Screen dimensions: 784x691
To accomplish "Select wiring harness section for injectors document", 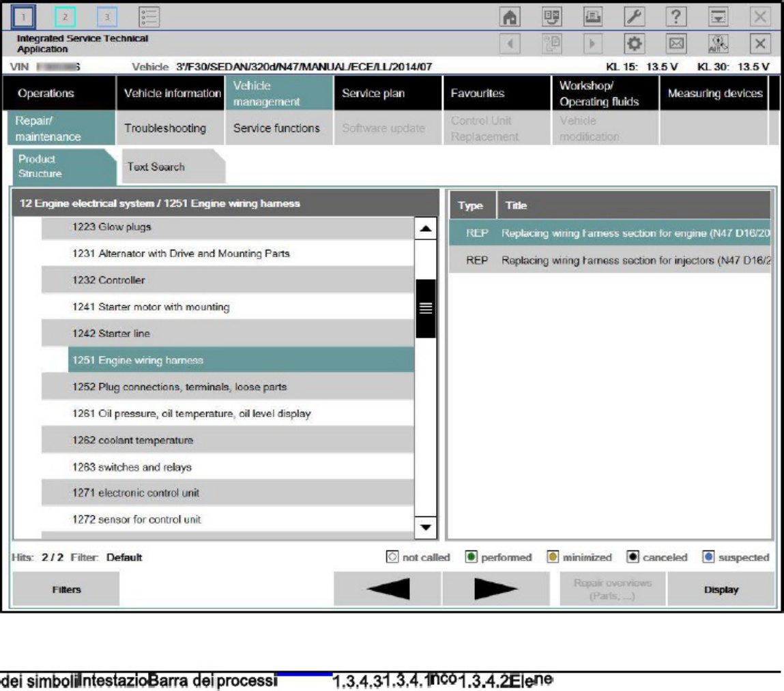I will [609, 261].
